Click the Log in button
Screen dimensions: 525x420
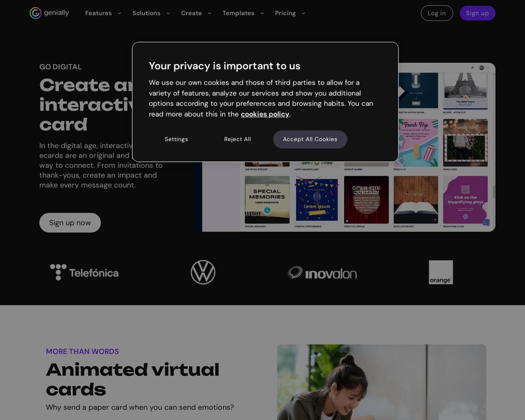click(x=437, y=13)
